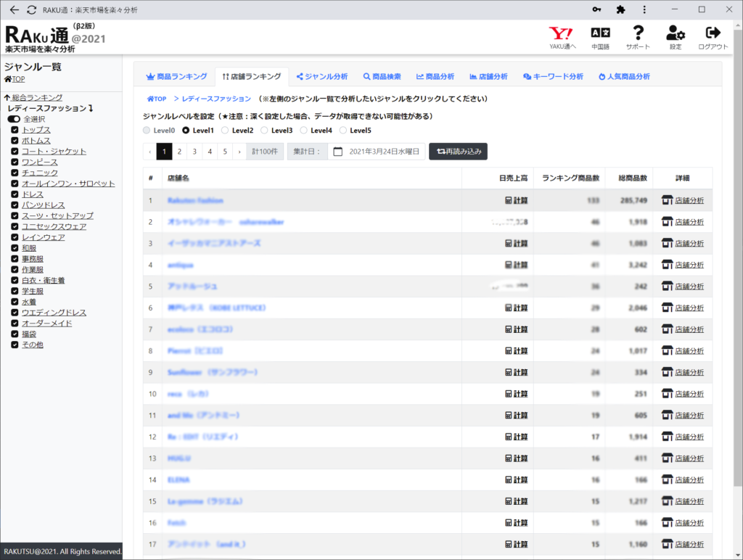The image size is (743, 560).
Task: Click the 計算 calculator in row 4
Action: coord(516,265)
